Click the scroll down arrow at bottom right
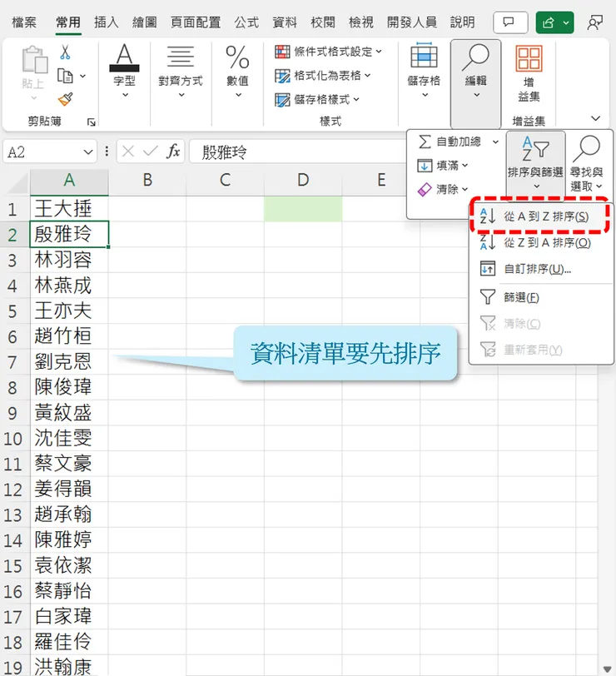Image resolution: width=616 pixels, height=676 pixels. pos(608,669)
